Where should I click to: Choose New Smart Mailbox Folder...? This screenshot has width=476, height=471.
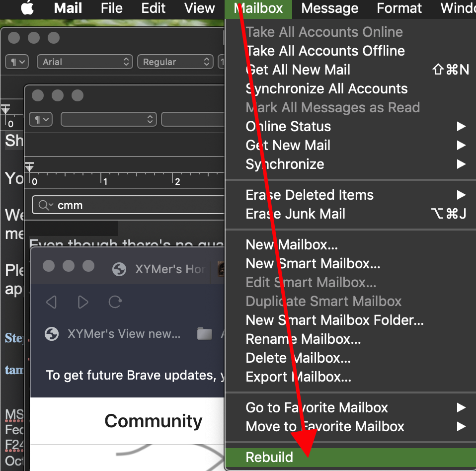(351, 320)
